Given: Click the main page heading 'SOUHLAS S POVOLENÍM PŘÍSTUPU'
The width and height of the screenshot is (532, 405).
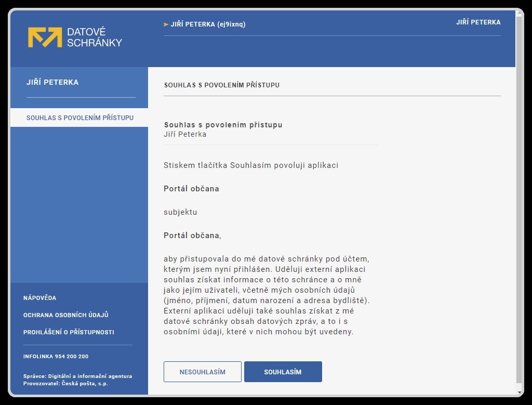Looking at the screenshot, I should pyautogui.click(x=222, y=85).
